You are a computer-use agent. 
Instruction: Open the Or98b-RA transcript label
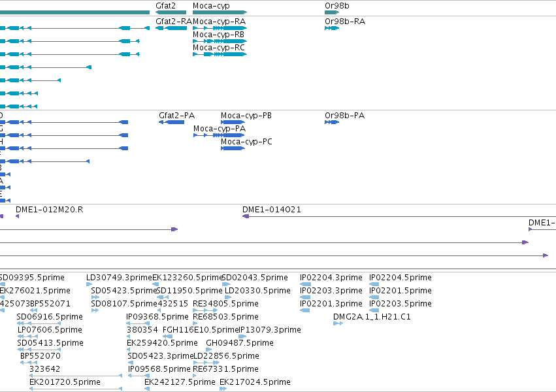345,22
